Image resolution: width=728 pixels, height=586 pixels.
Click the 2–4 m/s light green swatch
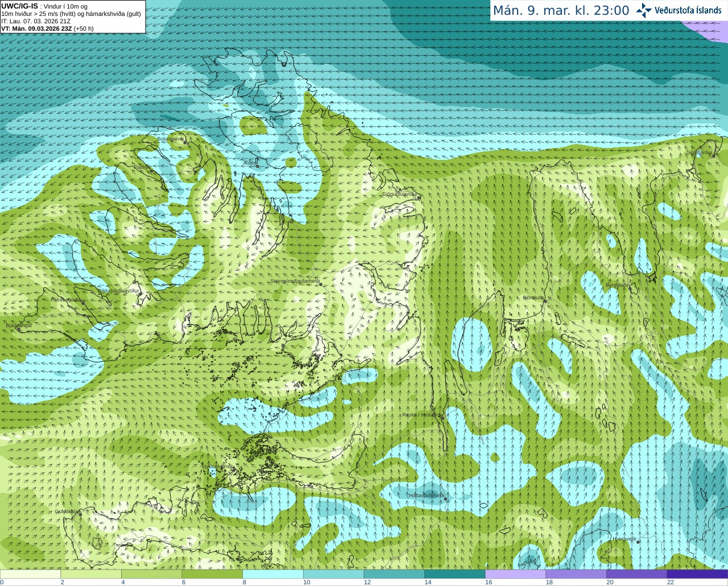point(91,574)
